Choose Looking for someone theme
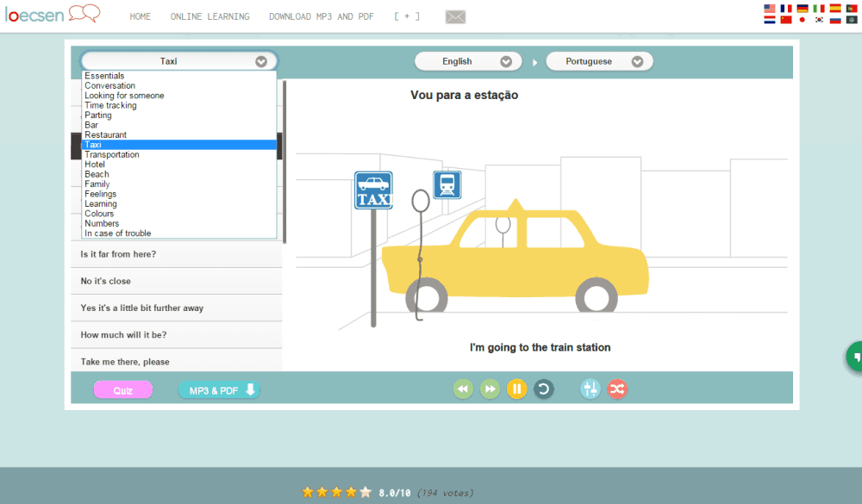The height and width of the screenshot is (504, 862). click(179, 96)
